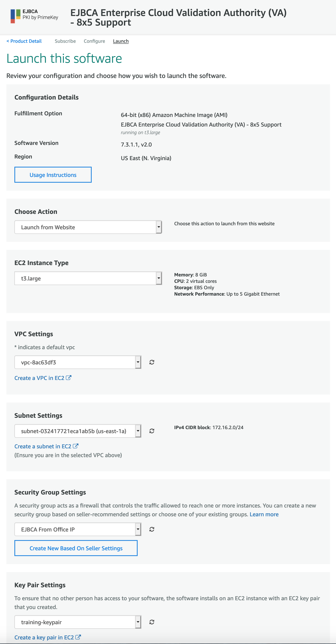Viewport: 336px width, 644px height.
Task: Expand the EC2 Instance Type dropdown
Action: (x=88, y=278)
